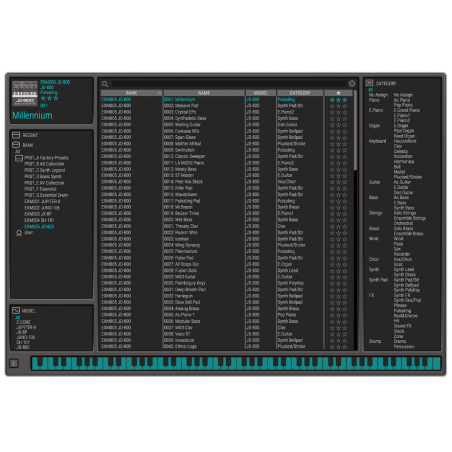
Task: Give Modular Bass a one-star rating
Action: (x=332, y=321)
